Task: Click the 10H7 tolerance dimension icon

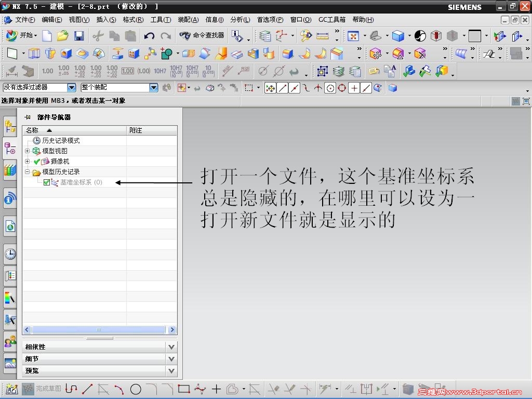Action: click(x=160, y=71)
